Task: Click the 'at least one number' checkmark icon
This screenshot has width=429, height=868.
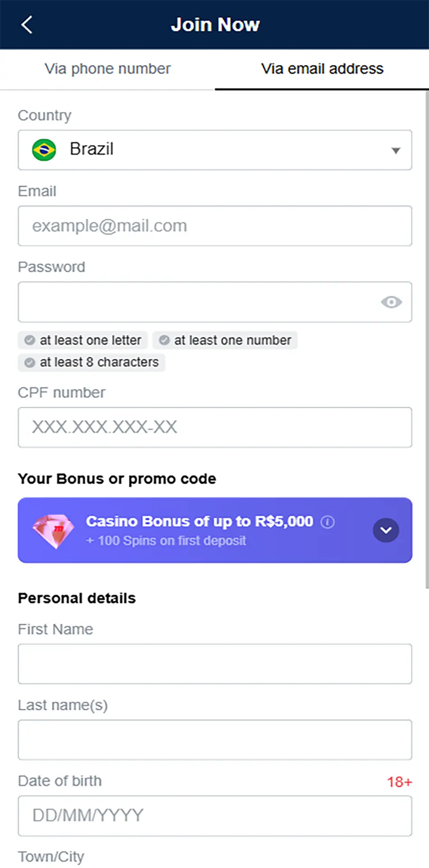Action: click(x=164, y=340)
